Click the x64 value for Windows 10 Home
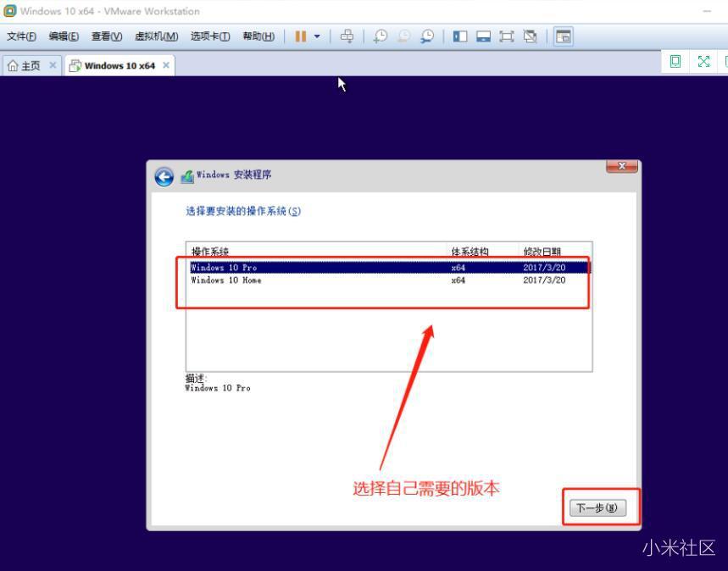 (458, 280)
